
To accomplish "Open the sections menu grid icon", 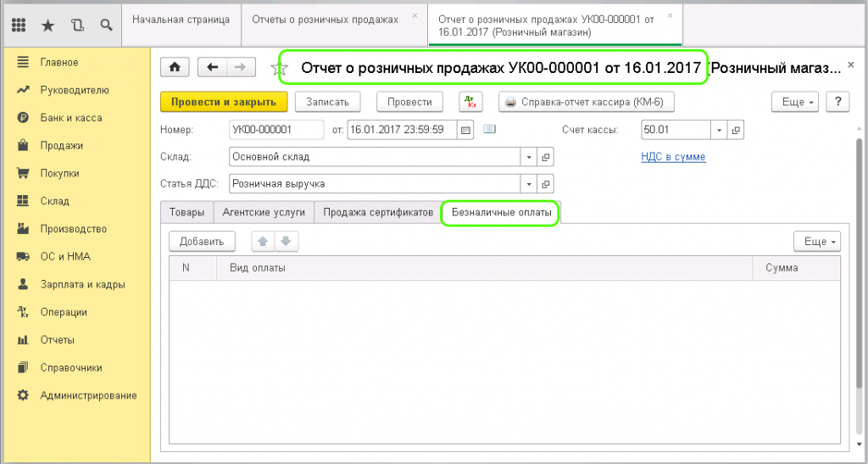I will click(19, 25).
